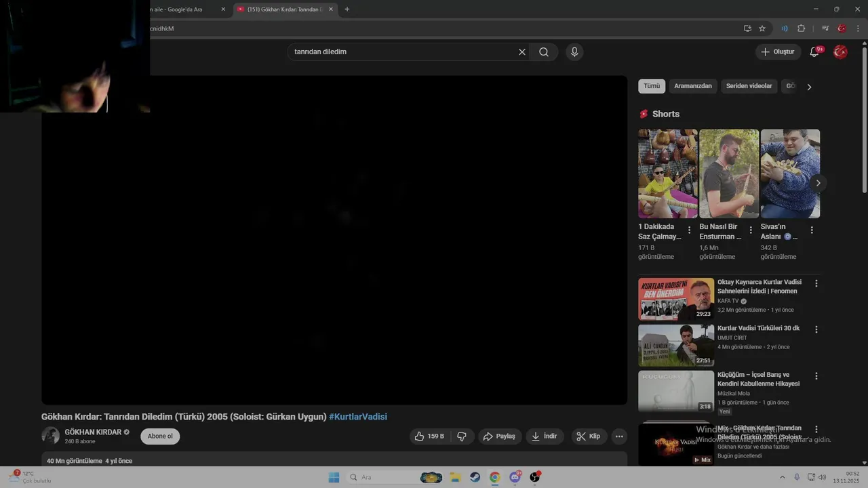
Task: Click the Oluştur create button
Action: 777,52
